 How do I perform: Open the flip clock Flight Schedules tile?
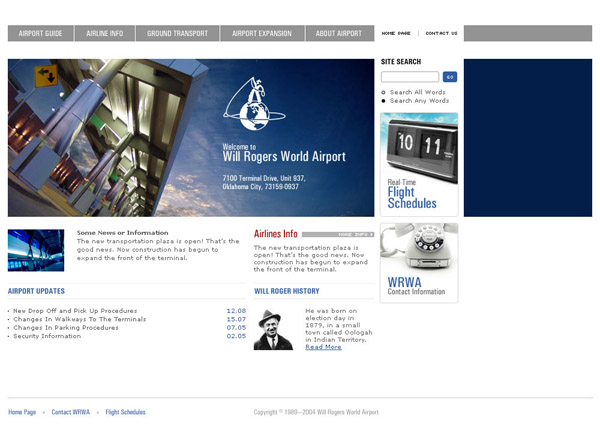coord(419,164)
